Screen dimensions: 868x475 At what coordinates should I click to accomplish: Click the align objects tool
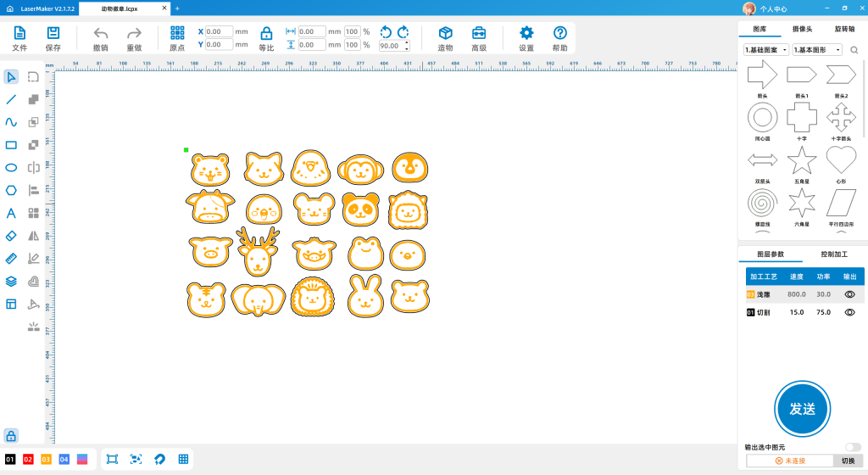(33, 191)
